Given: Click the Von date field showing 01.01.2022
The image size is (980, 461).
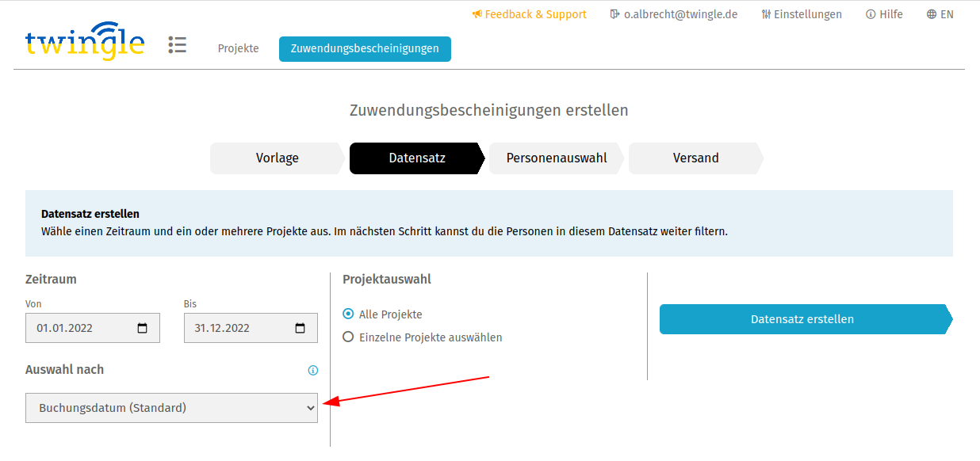Looking at the screenshot, I should [93, 328].
